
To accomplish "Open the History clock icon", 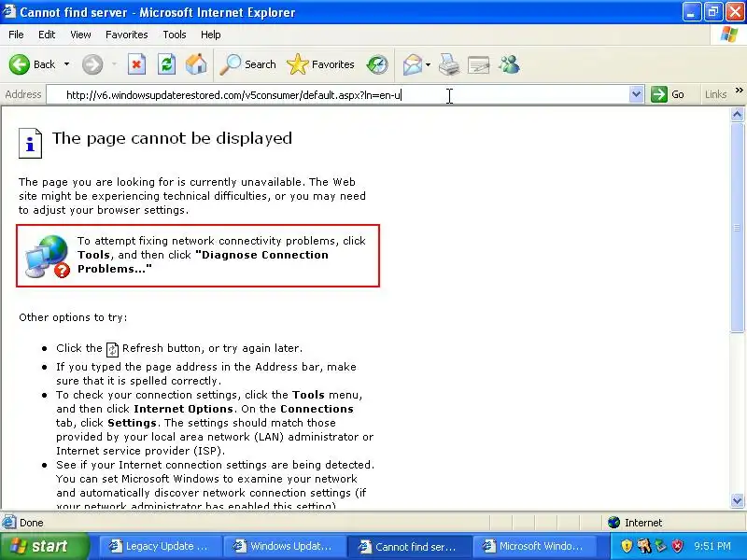I will pos(377,64).
